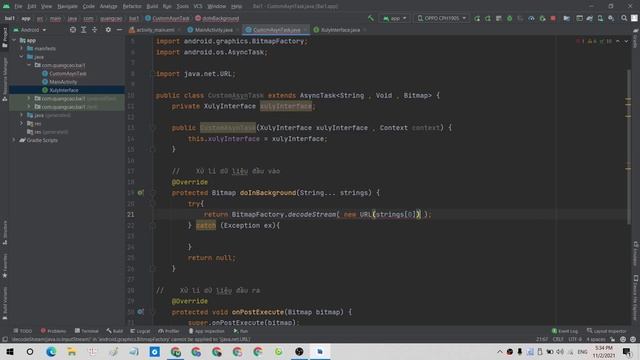Expand the manifests folder
This screenshot has height=360, width=640.
(22, 49)
